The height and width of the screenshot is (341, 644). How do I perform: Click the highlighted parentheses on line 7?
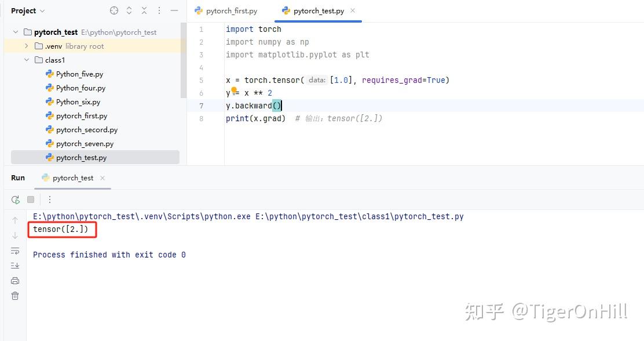pyautogui.click(x=277, y=106)
